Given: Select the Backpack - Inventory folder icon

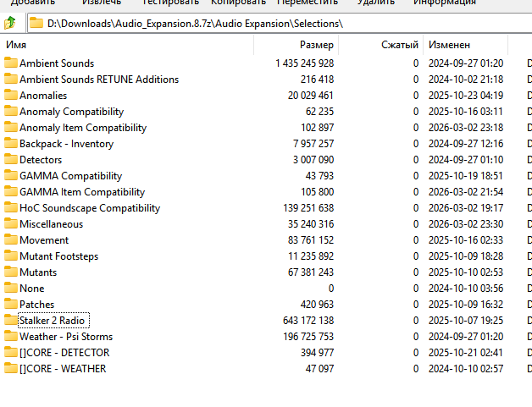Looking at the screenshot, I should tap(11, 143).
